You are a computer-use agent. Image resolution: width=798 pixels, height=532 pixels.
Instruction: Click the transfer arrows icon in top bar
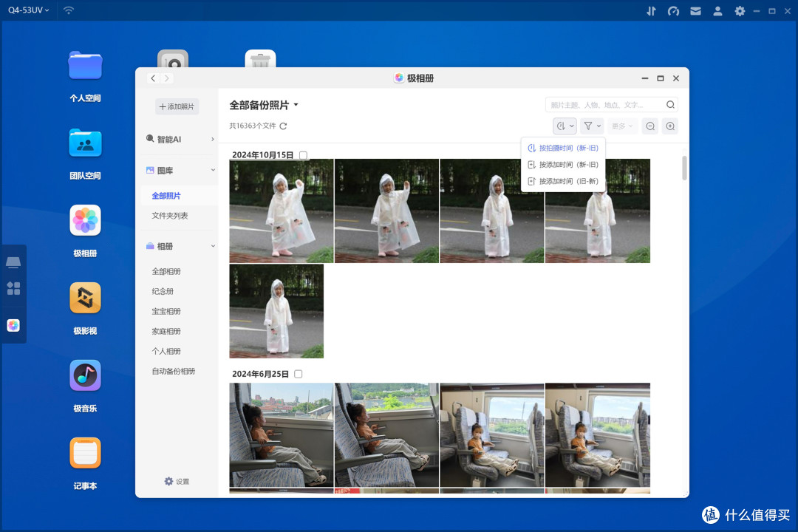[x=651, y=10]
